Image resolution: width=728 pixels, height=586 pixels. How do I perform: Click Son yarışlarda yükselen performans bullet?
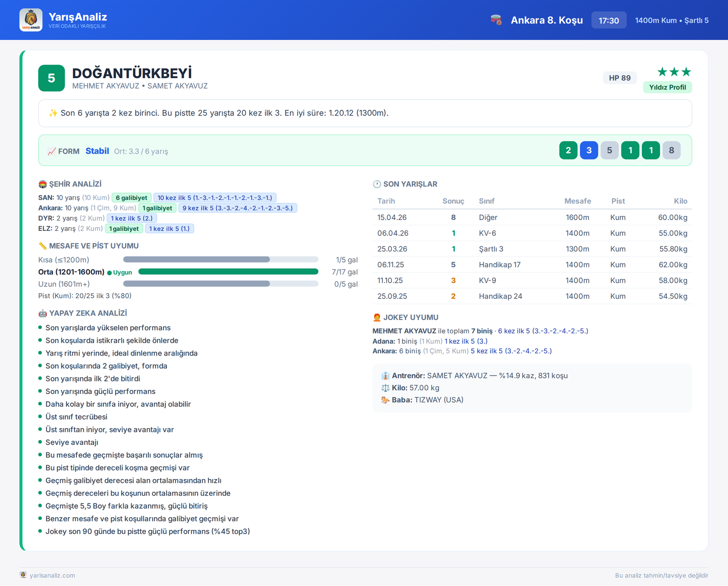pyautogui.click(x=108, y=328)
